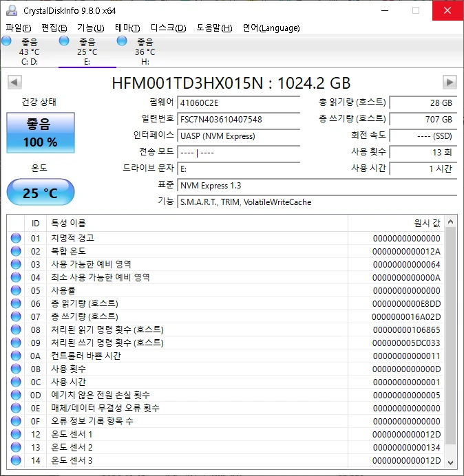
Task: Open the 파일(F) menu
Action: tap(19, 28)
